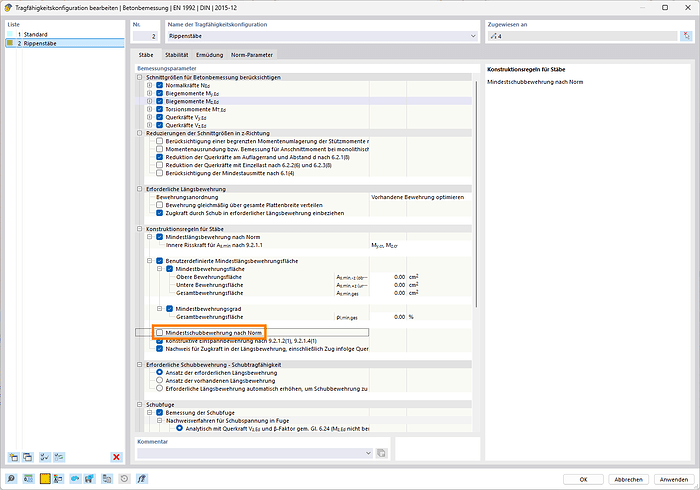700x490 pixels.
Task: Click the function script icon in bottom toolbar
Action: coord(139,479)
